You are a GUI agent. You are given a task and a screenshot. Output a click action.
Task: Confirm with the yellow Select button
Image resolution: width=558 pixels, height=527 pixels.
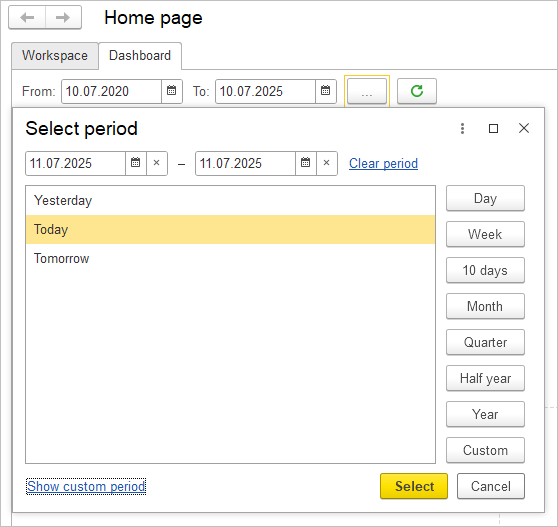pos(414,486)
